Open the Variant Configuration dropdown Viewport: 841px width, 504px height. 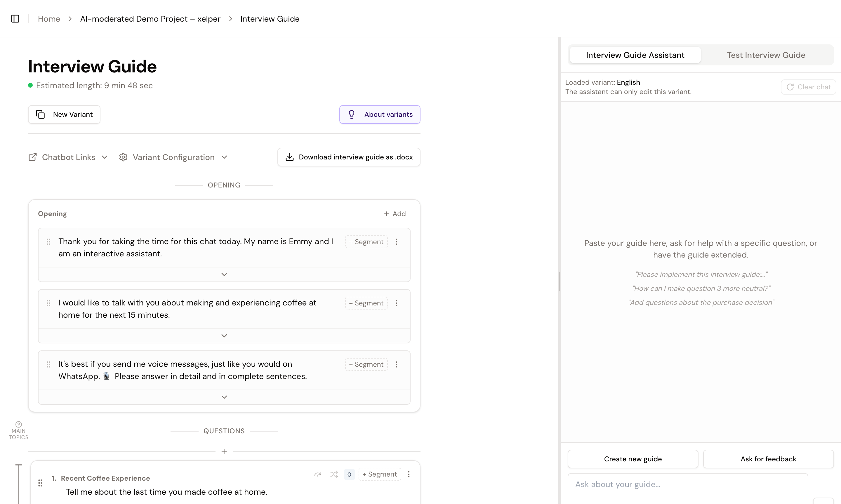173,157
